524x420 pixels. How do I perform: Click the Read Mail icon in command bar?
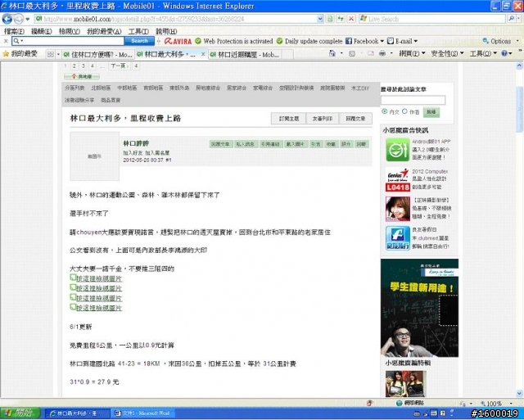point(371,53)
